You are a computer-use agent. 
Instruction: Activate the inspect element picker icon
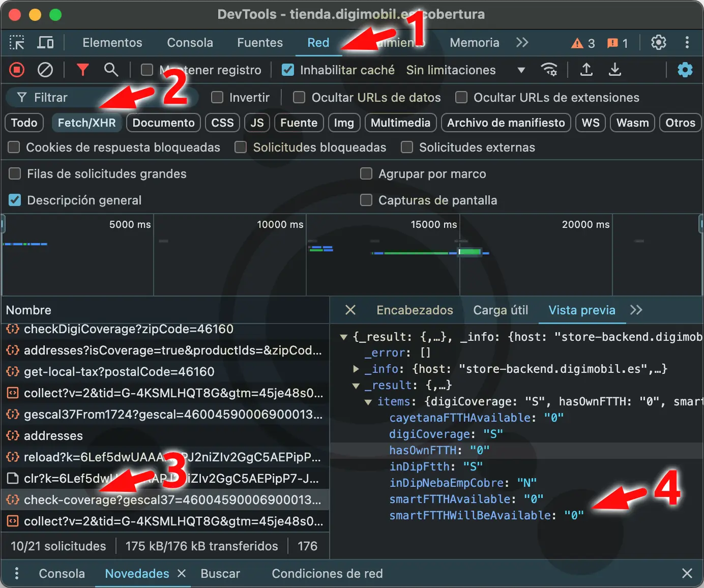17,43
